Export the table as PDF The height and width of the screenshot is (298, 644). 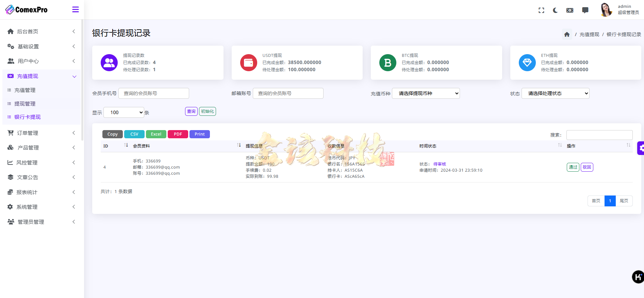(178, 134)
